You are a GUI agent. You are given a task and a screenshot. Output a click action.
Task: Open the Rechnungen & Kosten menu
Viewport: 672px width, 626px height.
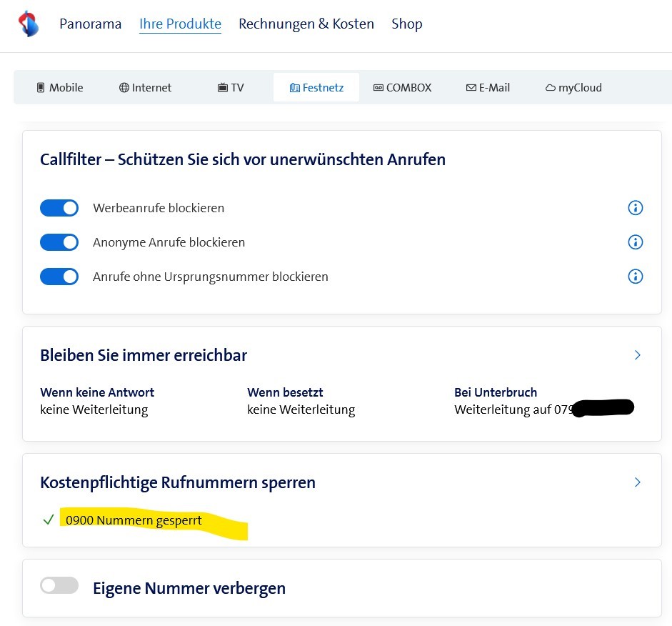pyautogui.click(x=306, y=24)
